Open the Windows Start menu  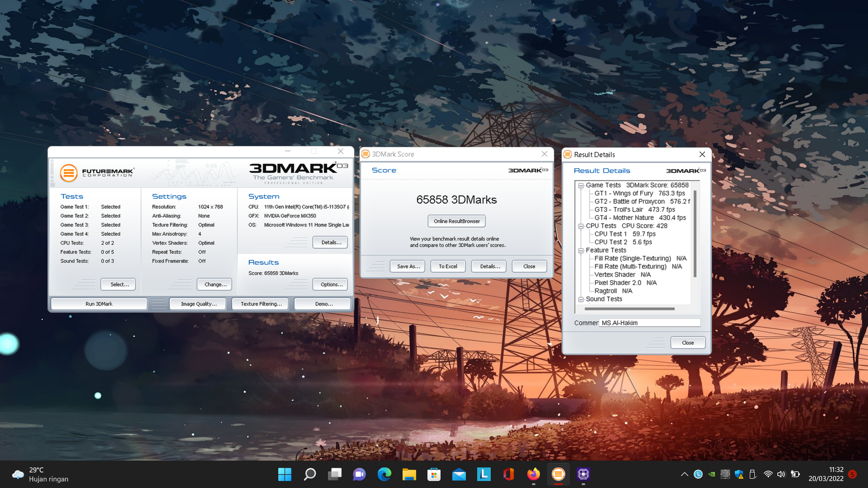pos(285,474)
